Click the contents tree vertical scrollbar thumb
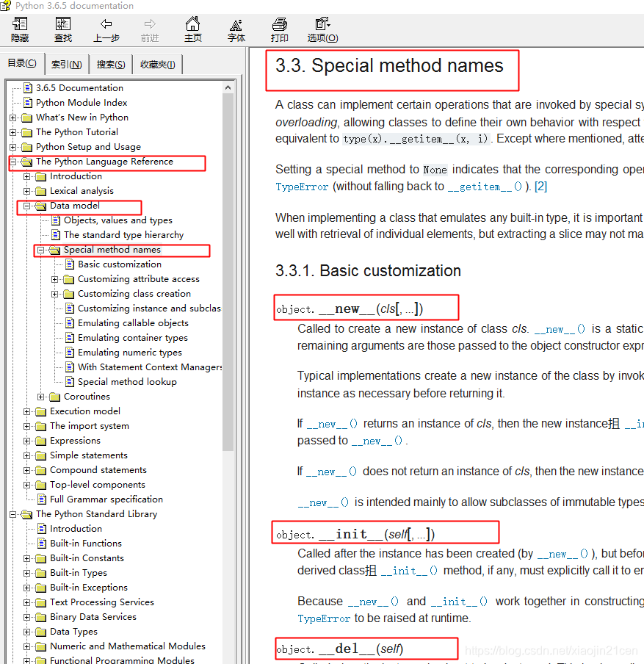 click(228, 272)
